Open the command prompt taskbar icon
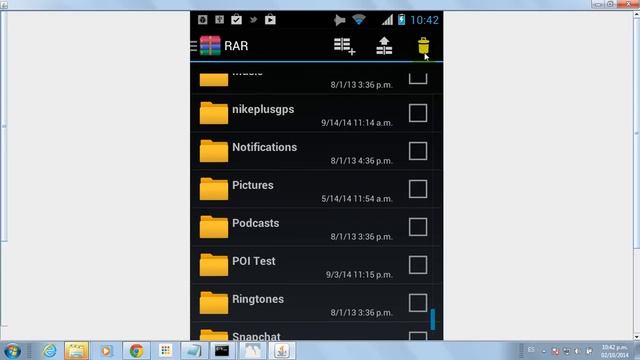 (x=222, y=351)
